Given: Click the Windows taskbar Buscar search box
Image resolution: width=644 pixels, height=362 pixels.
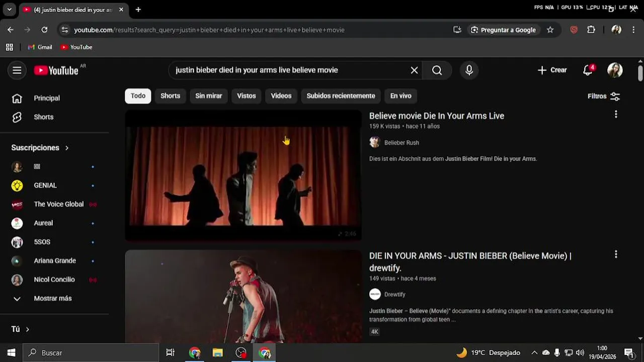Looking at the screenshot, I should [x=91, y=353].
